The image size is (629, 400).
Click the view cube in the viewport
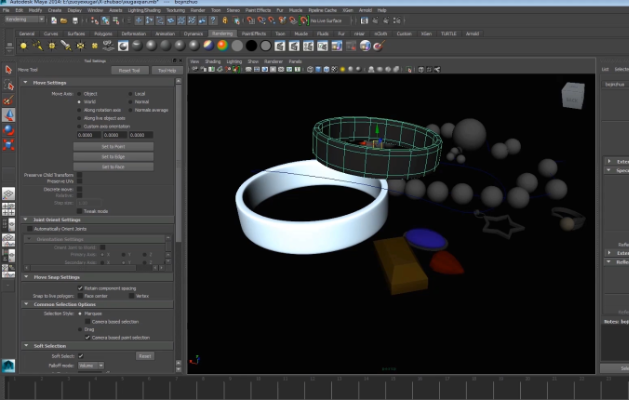[x=573, y=97]
